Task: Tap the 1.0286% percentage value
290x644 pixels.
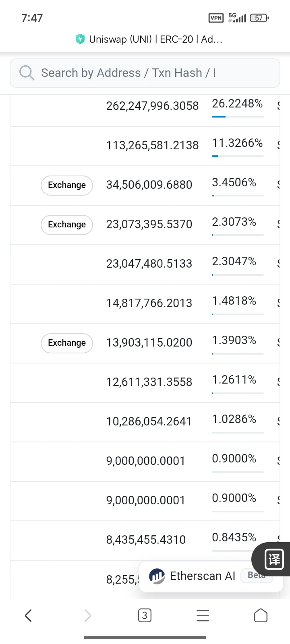Action: click(x=234, y=419)
